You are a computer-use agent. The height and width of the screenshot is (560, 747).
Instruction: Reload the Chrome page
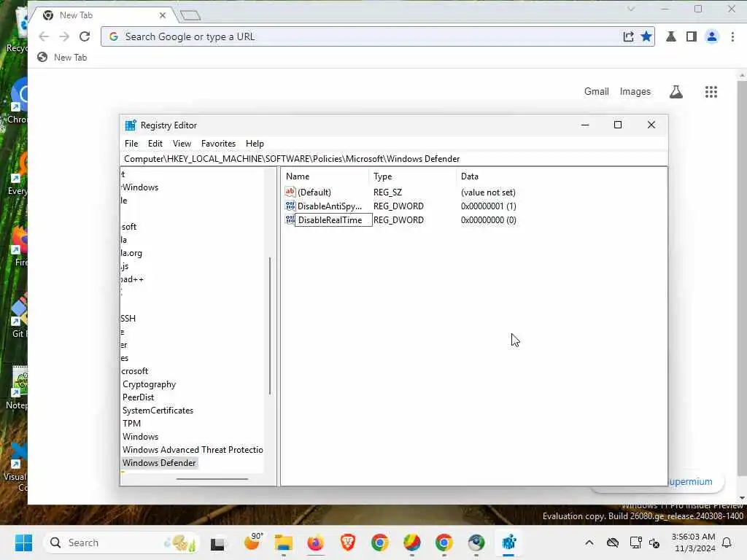click(85, 36)
